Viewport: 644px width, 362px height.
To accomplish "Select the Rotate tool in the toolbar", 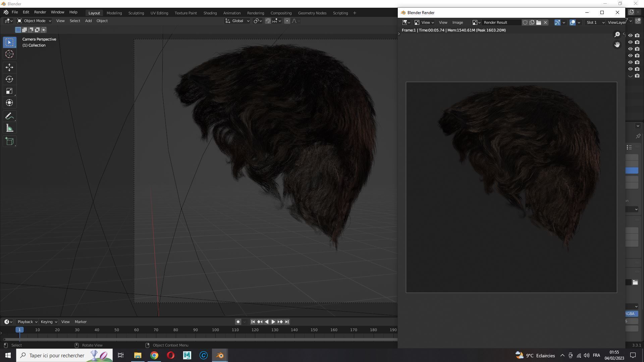I will [x=9, y=79].
